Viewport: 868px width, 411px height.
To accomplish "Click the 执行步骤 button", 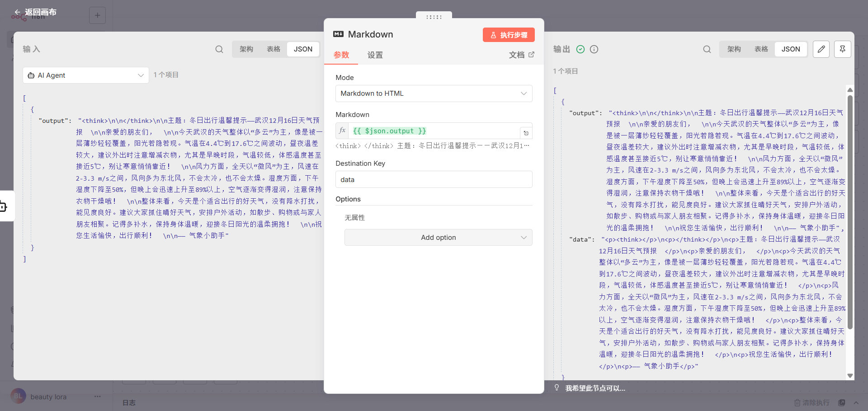I will 509,35.
